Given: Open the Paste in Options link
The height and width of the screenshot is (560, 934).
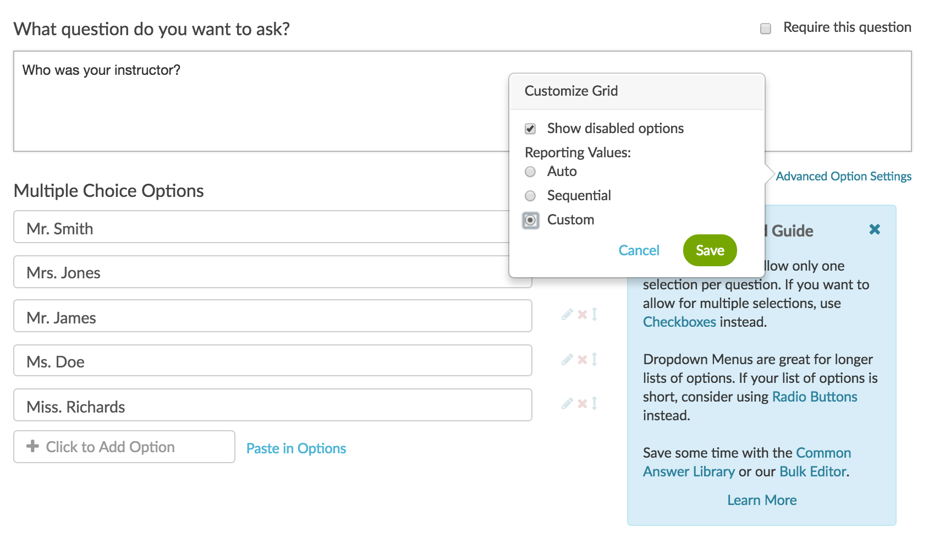Looking at the screenshot, I should (296, 448).
